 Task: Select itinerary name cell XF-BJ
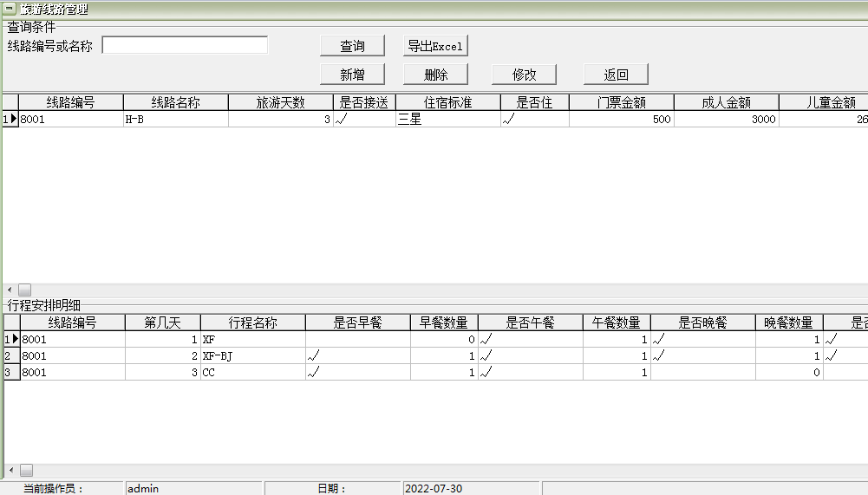coord(253,356)
